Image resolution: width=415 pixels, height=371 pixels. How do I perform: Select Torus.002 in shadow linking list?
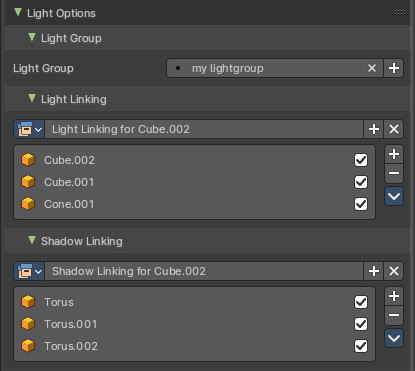pos(194,346)
